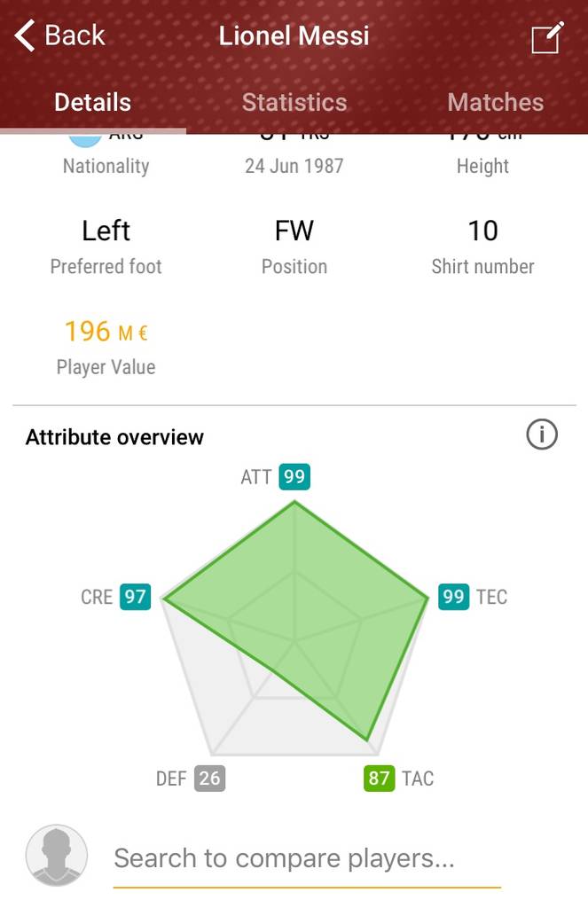The image size is (588, 908).
Task: Tap the shirt number 10
Action: (x=482, y=231)
